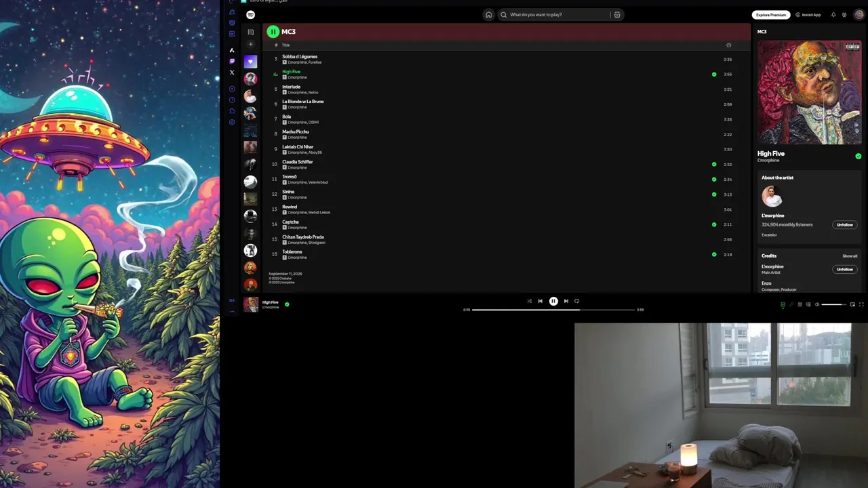The height and width of the screenshot is (488, 868).
Task: Pause MC3 with the green header button
Action: pos(273,31)
